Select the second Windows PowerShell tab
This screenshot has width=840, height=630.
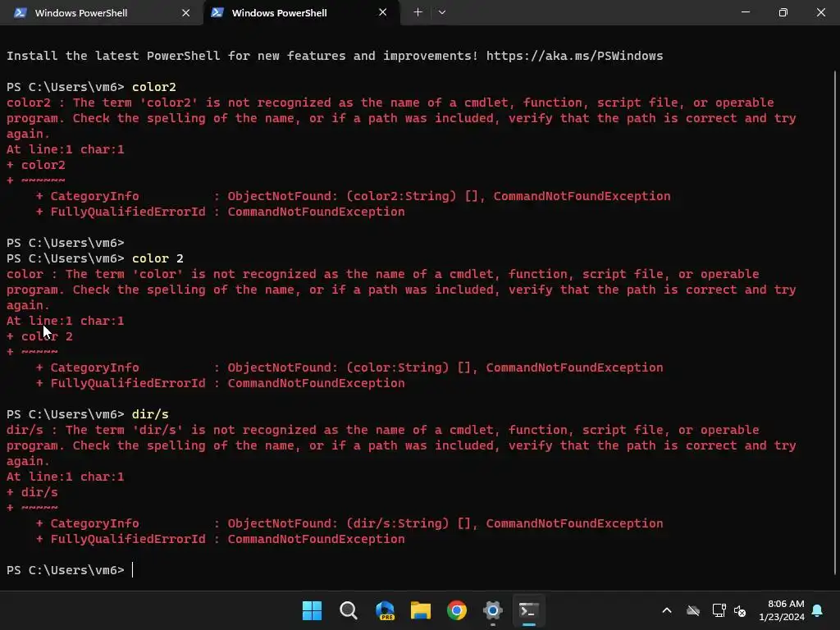(302, 12)
